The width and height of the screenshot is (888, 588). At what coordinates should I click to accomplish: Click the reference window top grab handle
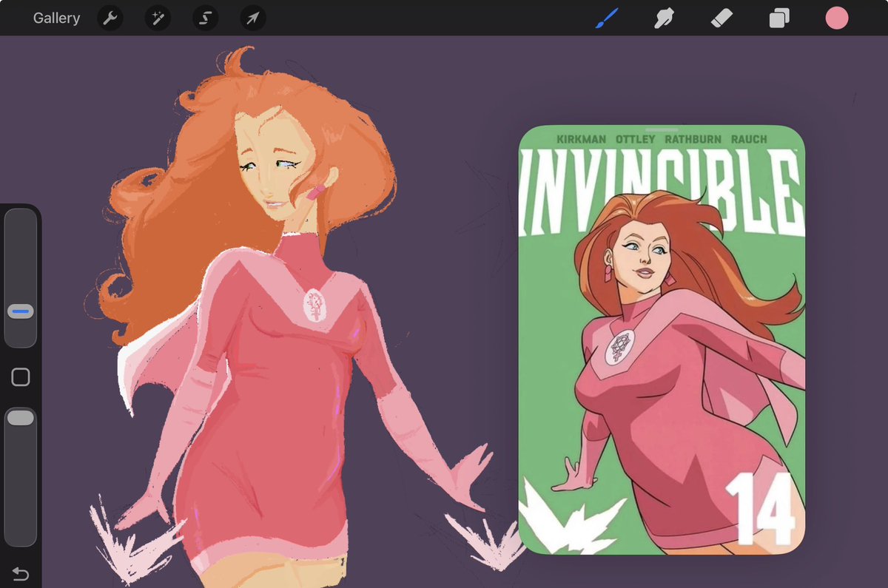662,129
